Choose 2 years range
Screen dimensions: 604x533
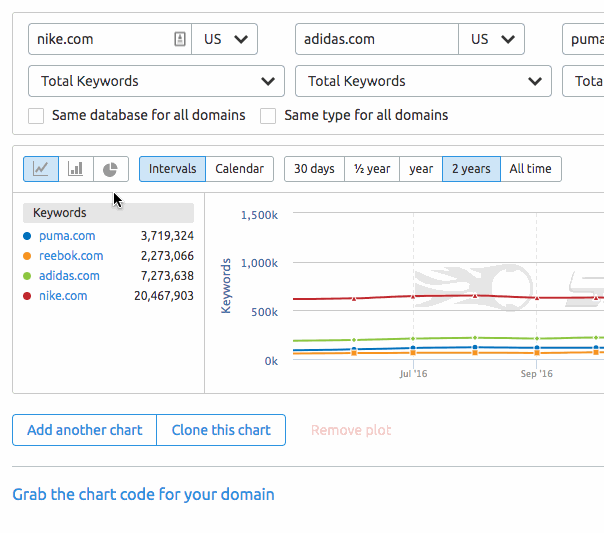click(471, 169)
